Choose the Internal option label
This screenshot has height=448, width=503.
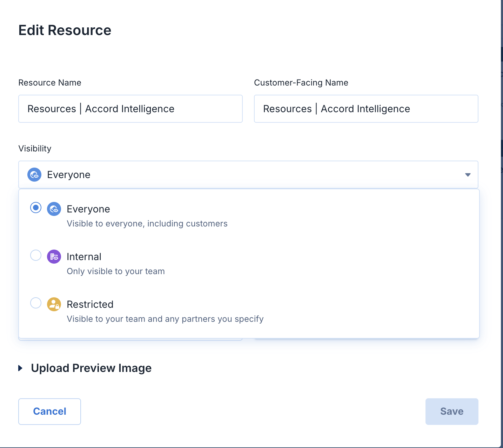pos(84,257)
